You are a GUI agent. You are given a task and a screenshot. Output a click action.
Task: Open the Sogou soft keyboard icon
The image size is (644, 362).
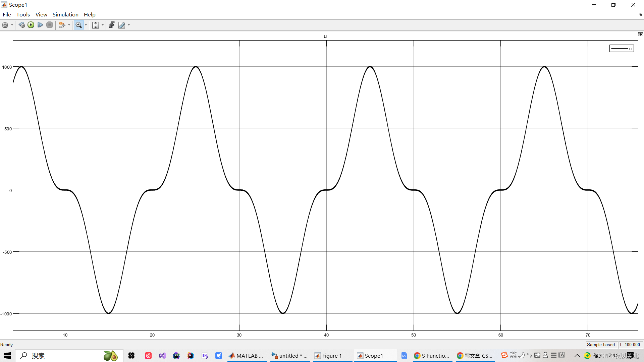537,355
